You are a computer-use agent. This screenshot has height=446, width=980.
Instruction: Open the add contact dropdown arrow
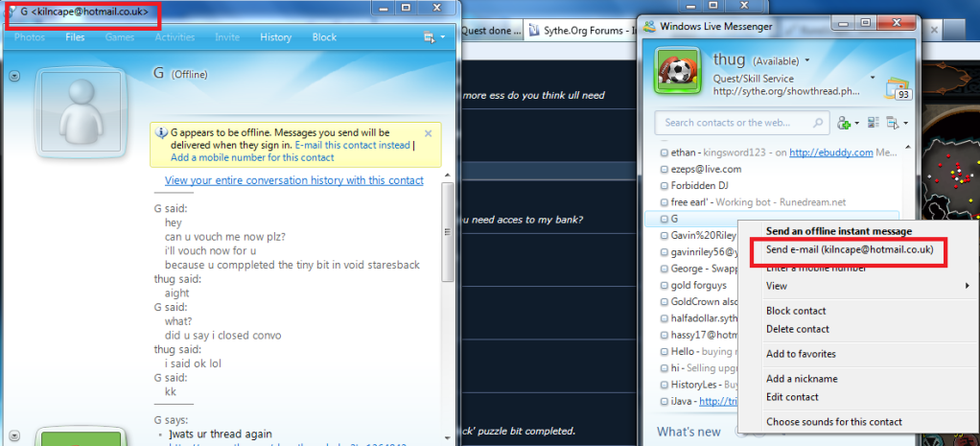coord(856,123)
